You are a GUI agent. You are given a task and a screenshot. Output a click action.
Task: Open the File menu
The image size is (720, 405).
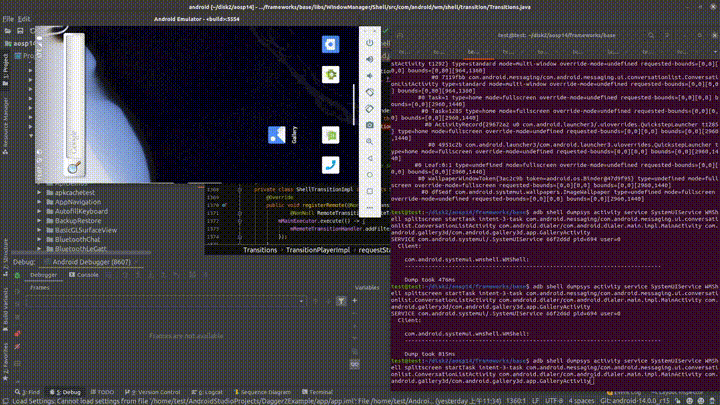pos(8,19)
